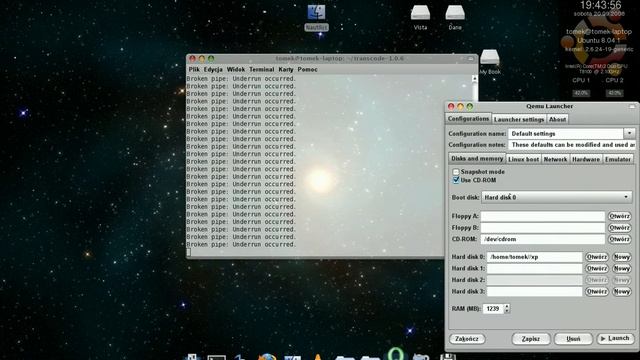Click Nowy for Hard disk 3
This screenshot has height=360, width=640.
[622, 291]
